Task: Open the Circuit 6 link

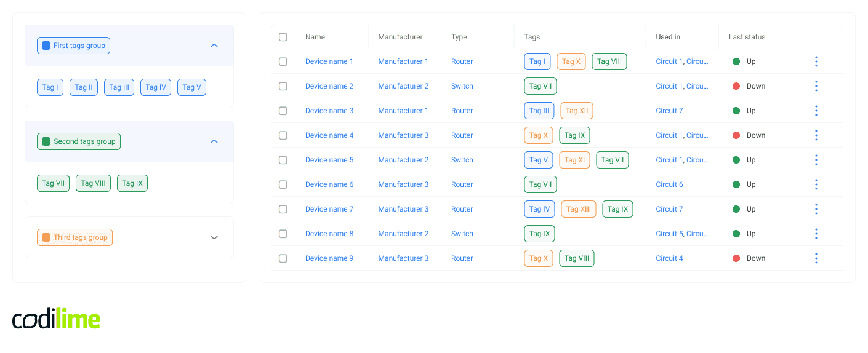Action: (x=669, y=184)
